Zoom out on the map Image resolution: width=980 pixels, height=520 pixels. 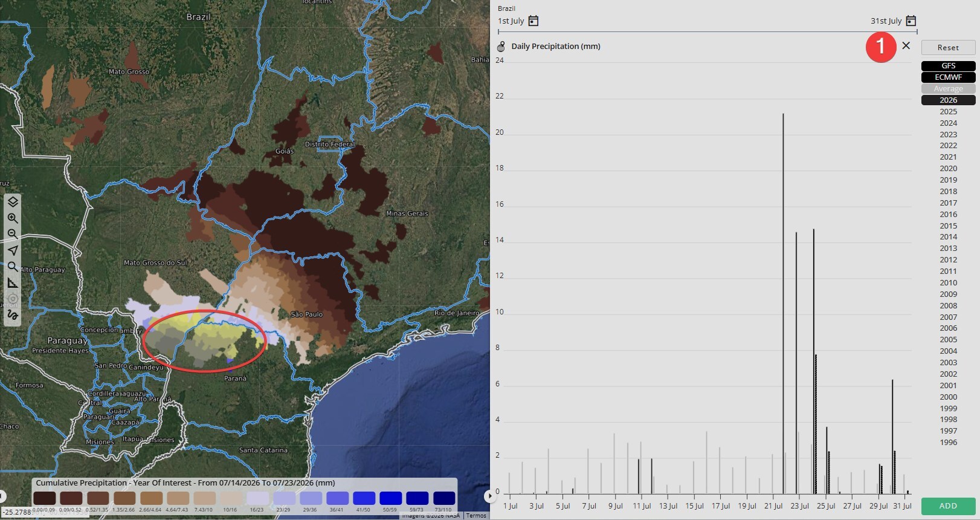click(13, 234)
